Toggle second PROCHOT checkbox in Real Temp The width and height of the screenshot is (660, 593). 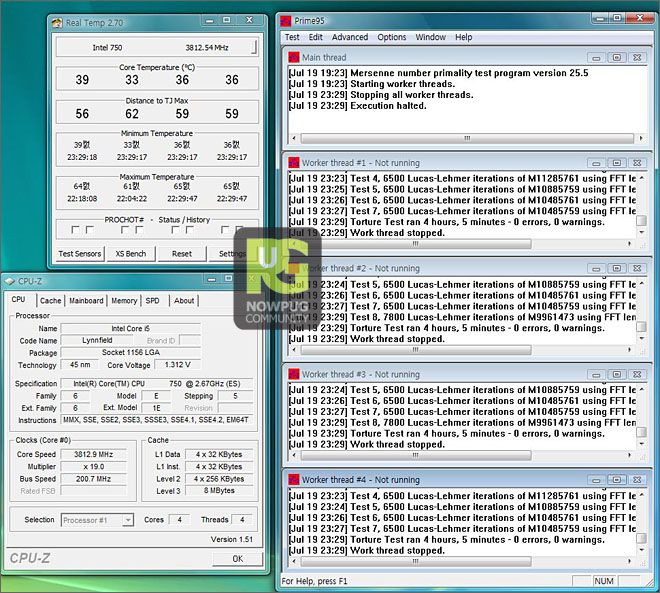[90, 230]
